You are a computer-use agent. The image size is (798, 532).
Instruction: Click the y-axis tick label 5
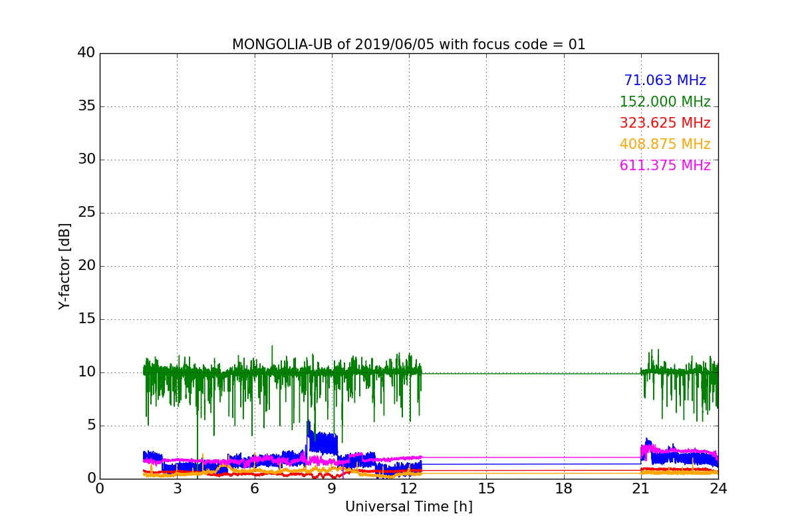(x=90, y=426)
